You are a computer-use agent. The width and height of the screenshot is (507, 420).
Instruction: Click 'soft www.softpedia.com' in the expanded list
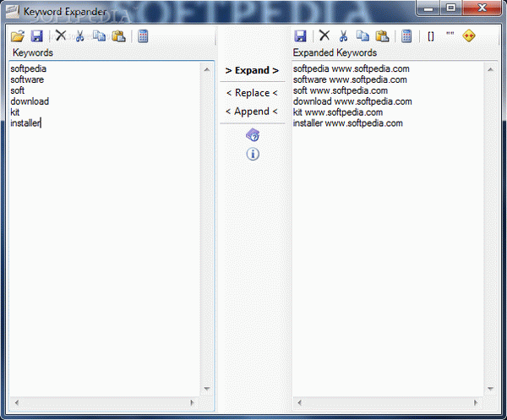point(341,90)
